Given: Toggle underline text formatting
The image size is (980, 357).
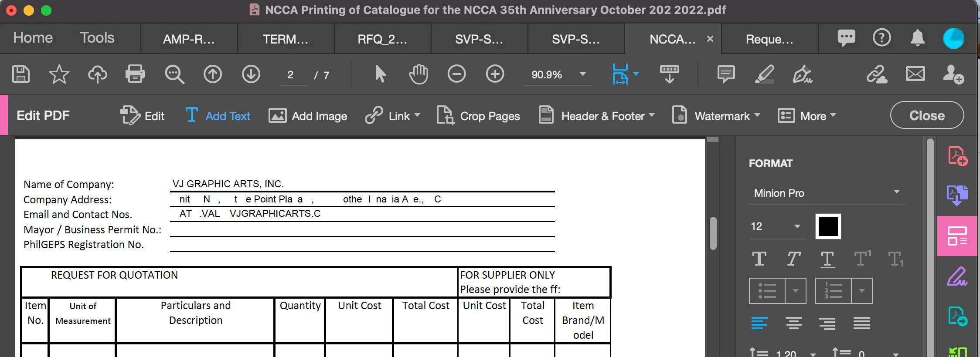Looking at the screenshot, I should pyautogui.click(x=827, y=259).
